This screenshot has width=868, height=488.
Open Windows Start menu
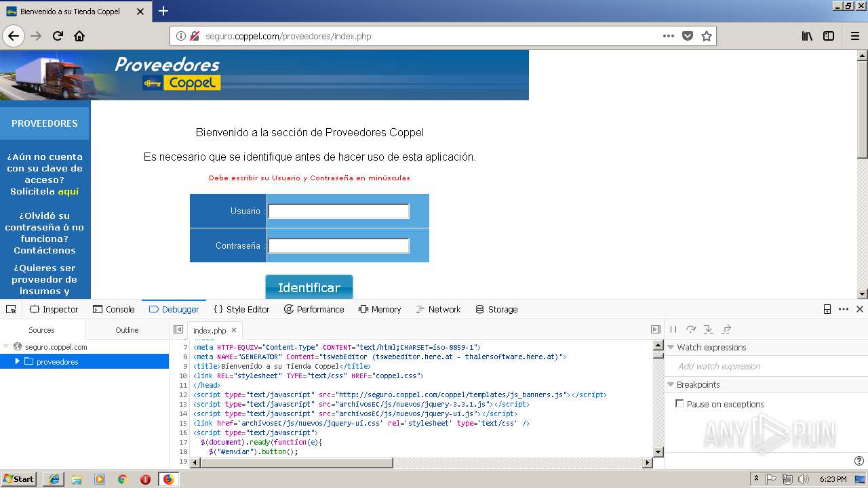18,479
